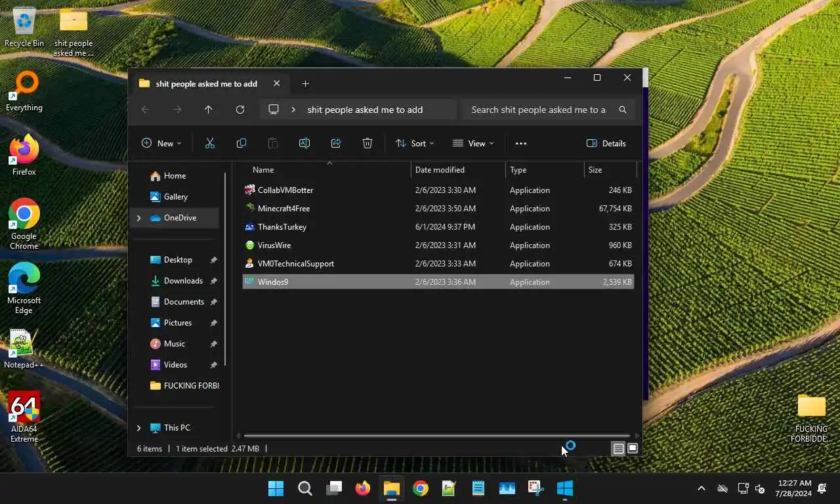
Task: Open Desktop quick access folder
Action: [x=178, y=260]
